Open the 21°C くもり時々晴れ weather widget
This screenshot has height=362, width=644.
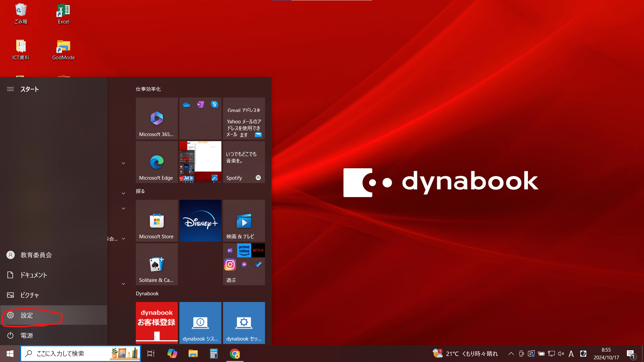465,354
